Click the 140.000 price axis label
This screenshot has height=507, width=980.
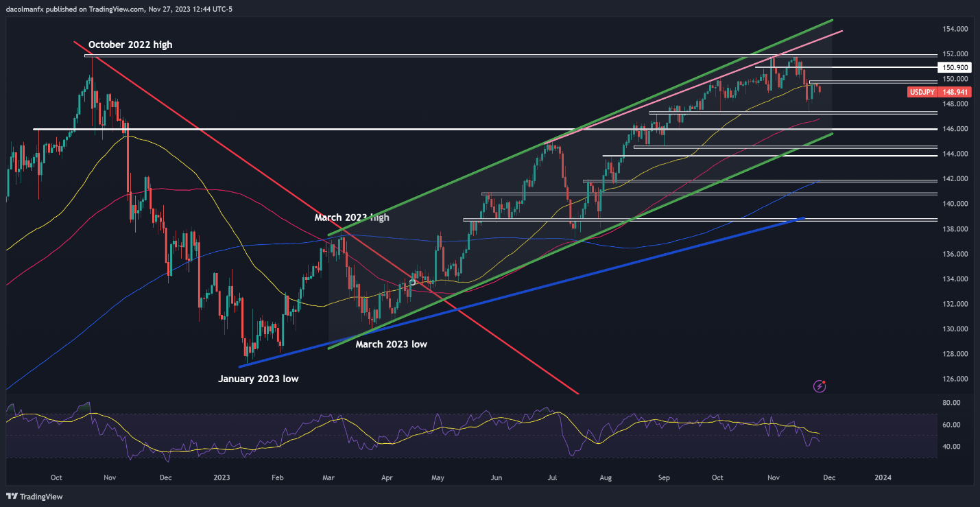954,204
